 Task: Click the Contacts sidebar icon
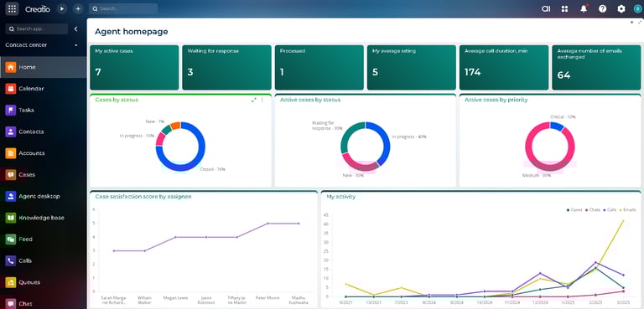pos(11,131)
